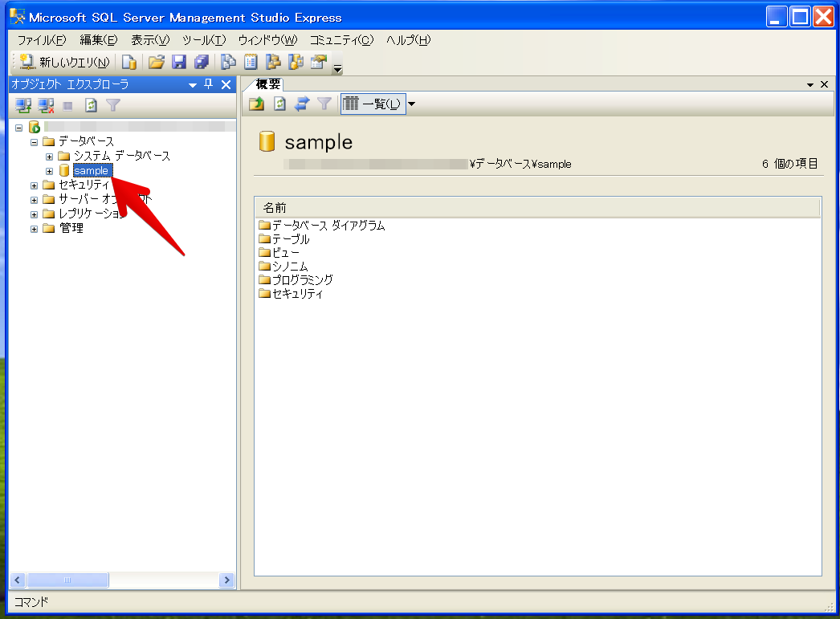Expand the サーバー オブジェクト folder

(x=35, y=200)
